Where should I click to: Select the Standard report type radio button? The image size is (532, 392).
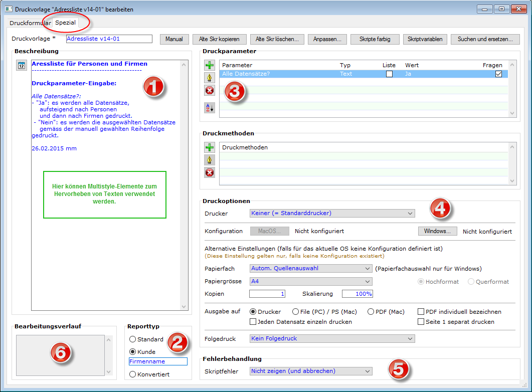pos(133,339)
